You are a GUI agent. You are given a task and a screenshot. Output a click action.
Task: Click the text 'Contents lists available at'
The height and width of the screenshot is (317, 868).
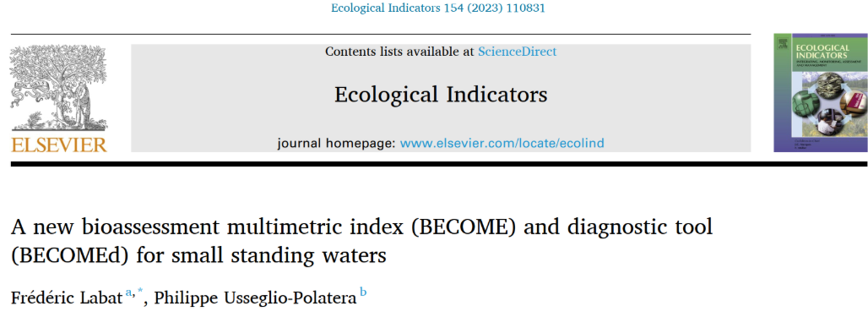click(x=399, y=52)
